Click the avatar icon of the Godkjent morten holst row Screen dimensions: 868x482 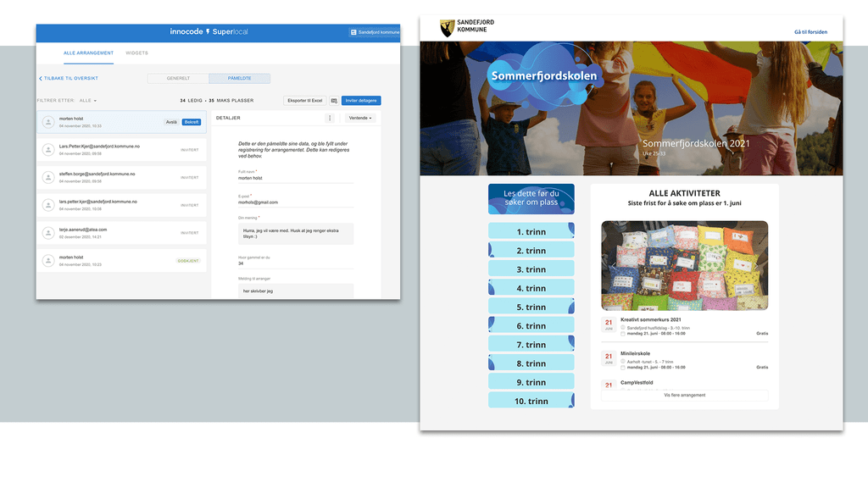coord(48,260)
